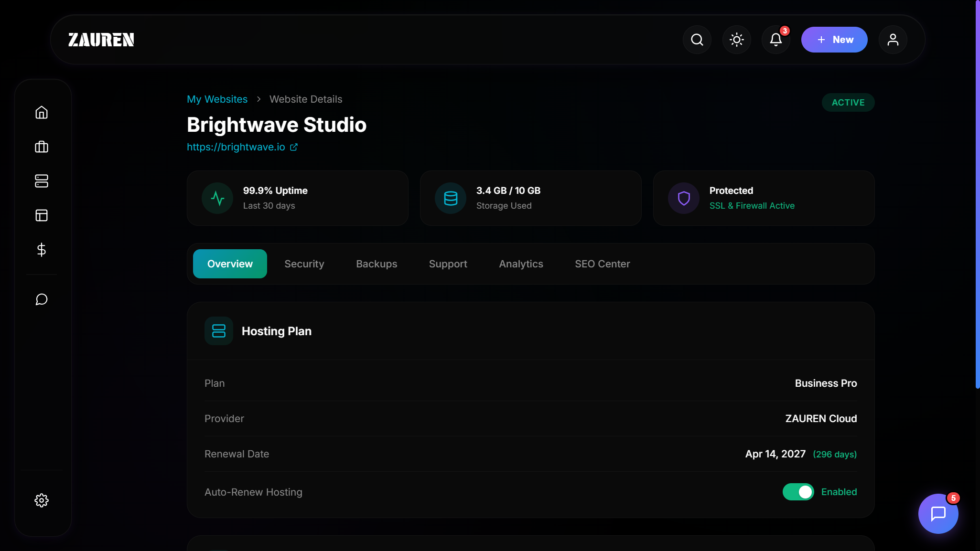Click the 3.4 GB / 10 GB text
980x551 pixels.
tap(508, 191)
